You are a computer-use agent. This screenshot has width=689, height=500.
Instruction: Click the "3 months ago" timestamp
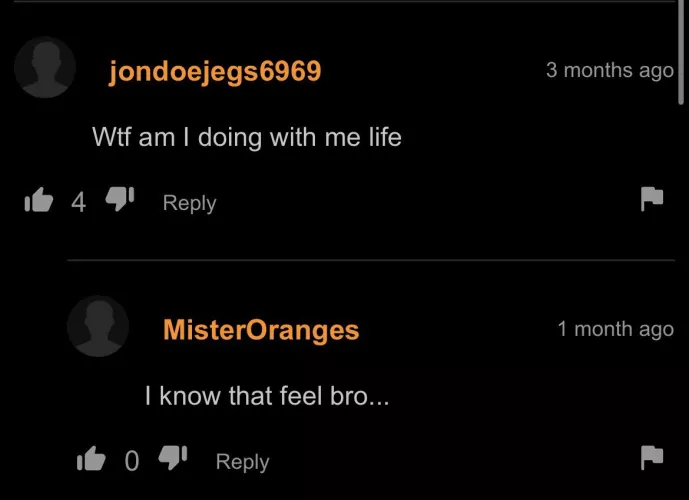click(610, 70)
